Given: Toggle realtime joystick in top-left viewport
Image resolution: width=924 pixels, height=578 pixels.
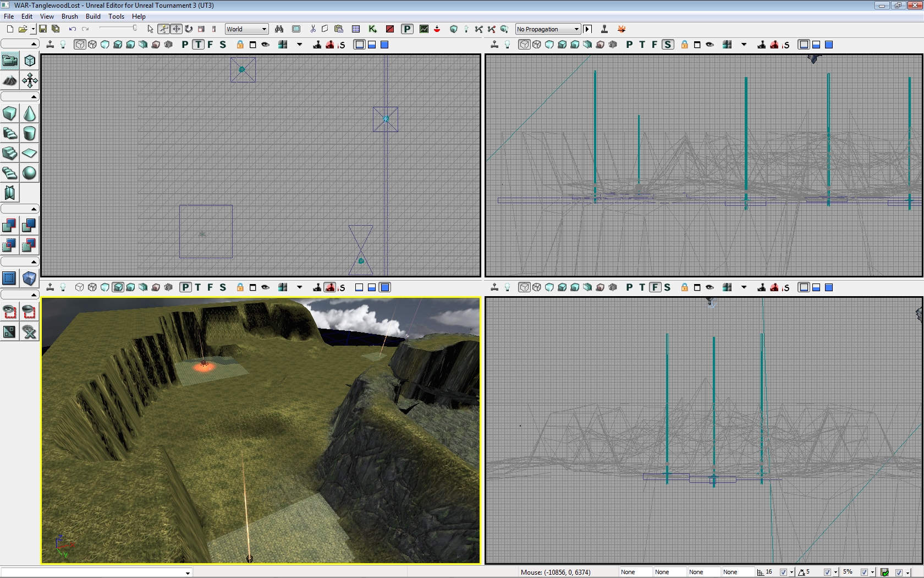Looking at the screenshot, I should coord(50,45).
